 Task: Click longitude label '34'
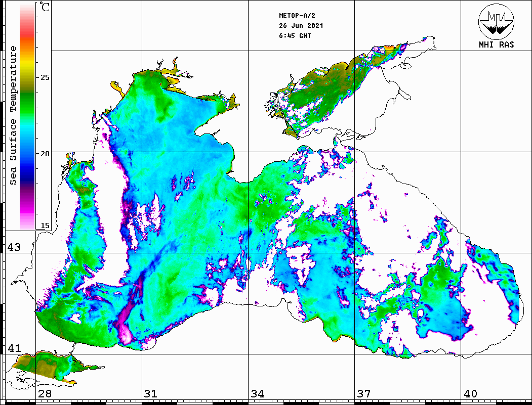[257, 394]
